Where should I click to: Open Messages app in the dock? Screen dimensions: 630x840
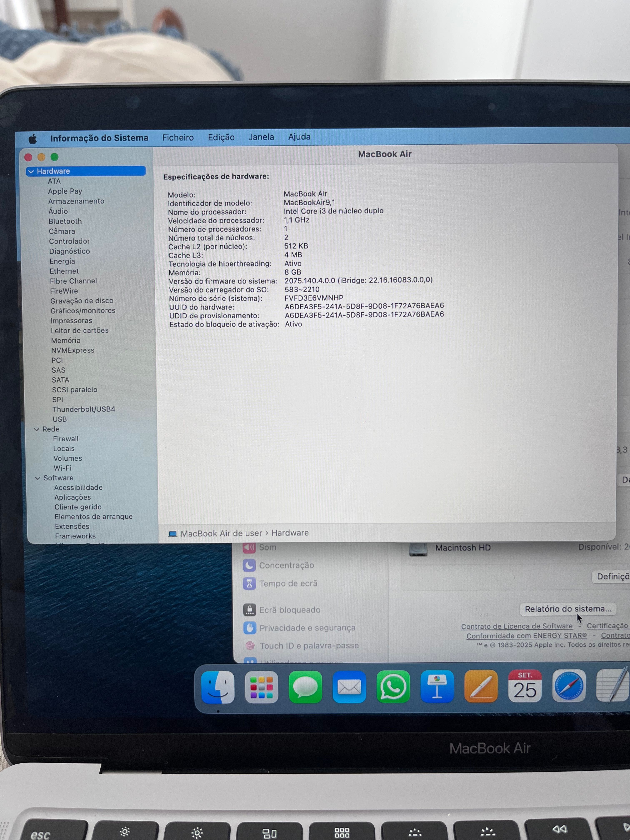[305, 687]
